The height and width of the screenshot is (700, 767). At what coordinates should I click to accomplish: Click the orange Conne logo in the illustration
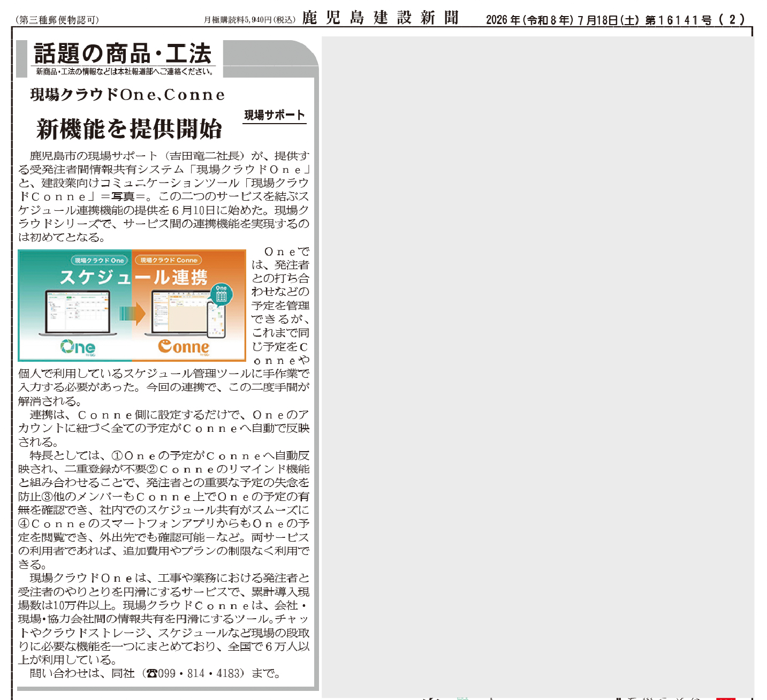[184, 347]
